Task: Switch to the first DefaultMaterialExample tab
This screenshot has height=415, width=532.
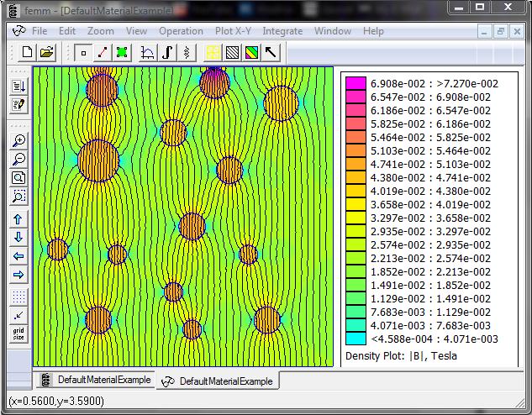Action: (x=96, y=380)
